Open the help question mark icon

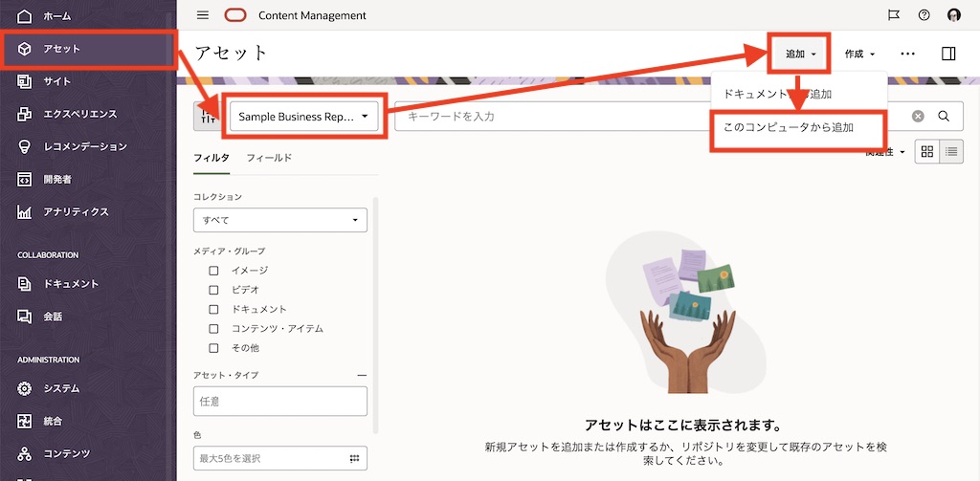pyautogui.click(x=924, y=15)
